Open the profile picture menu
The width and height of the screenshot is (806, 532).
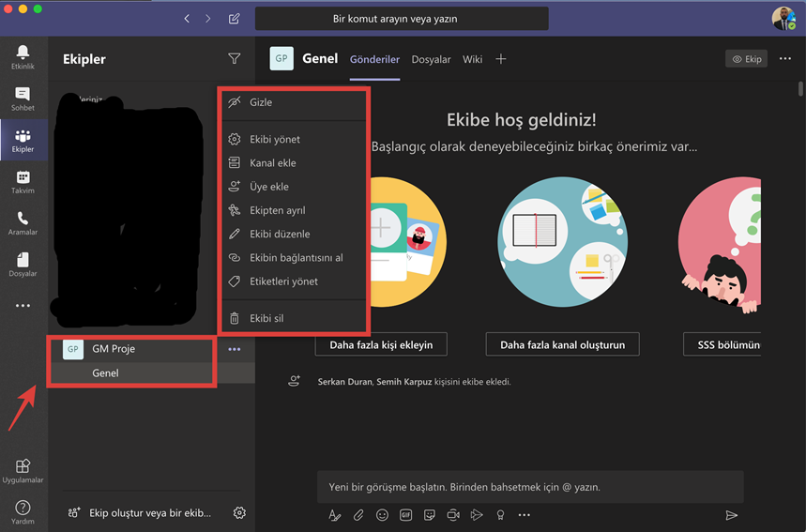tap(783, 19)
